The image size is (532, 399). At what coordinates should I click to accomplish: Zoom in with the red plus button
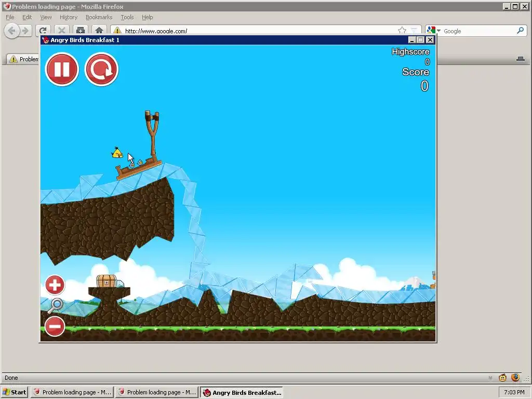point(55,285)
